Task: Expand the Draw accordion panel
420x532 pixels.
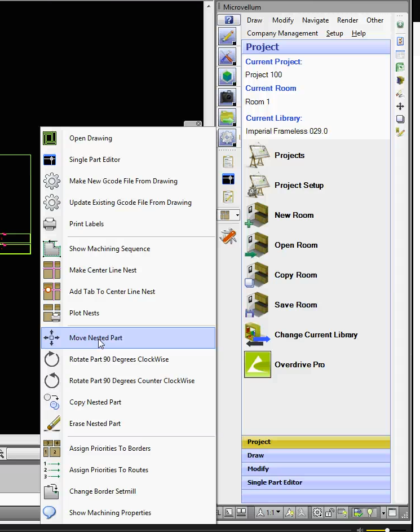Action: [x=316, y=455]
